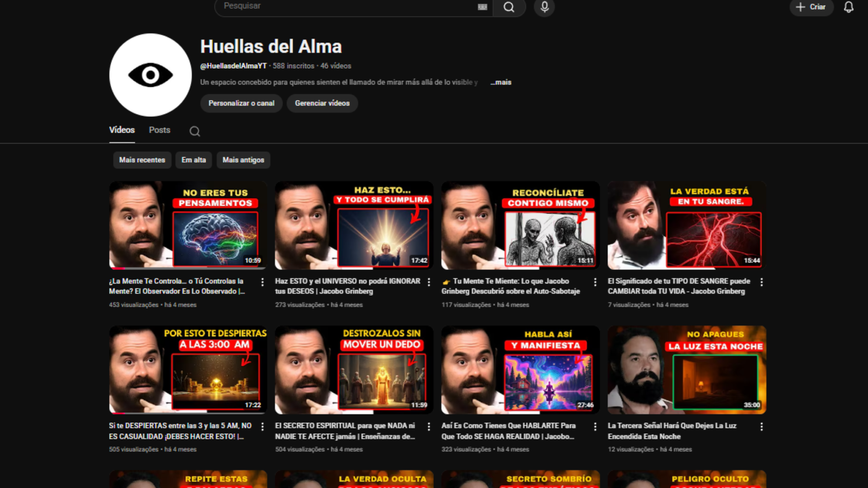The height and width of the screenshot is (488, 868).
Task: Click '323 visualizações' view count
Action: click(x=466, y=450)
